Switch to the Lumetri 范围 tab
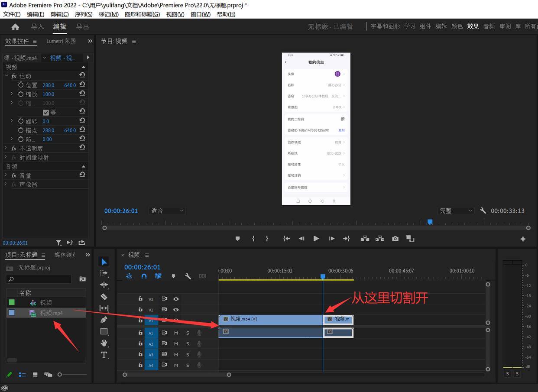The width and height of the screenshot is (538, 392). pyautogui.click(x=61, y=41)
